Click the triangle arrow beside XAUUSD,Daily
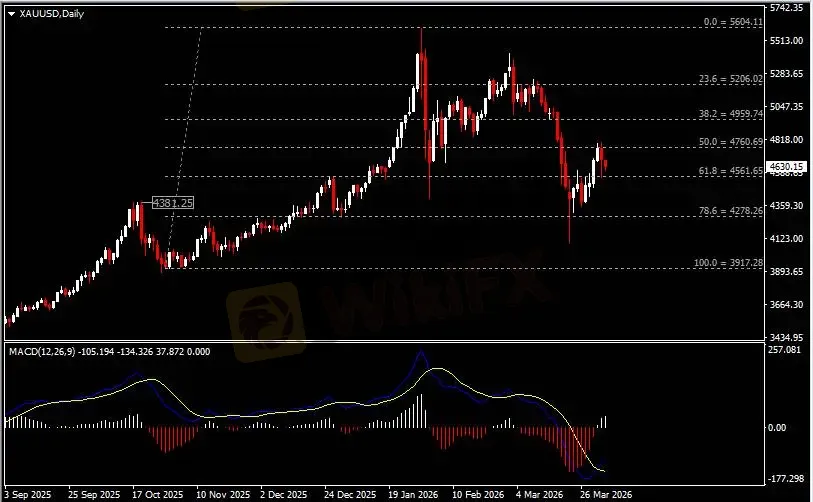The width and height of the screenshot is (813, 502). 11,14
